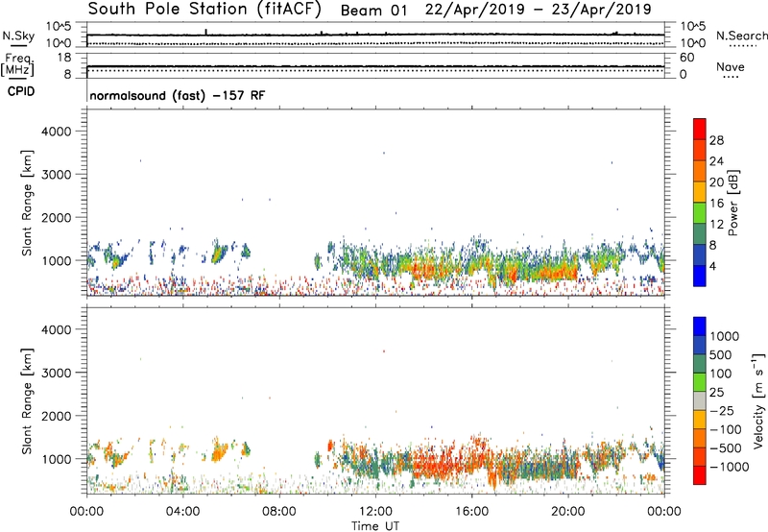Image resolution: width=768 pixels, height=532 pixels.
Task: Select the "normalsound (fast) -157 RF" text
Action: click(x=178, y=95)
